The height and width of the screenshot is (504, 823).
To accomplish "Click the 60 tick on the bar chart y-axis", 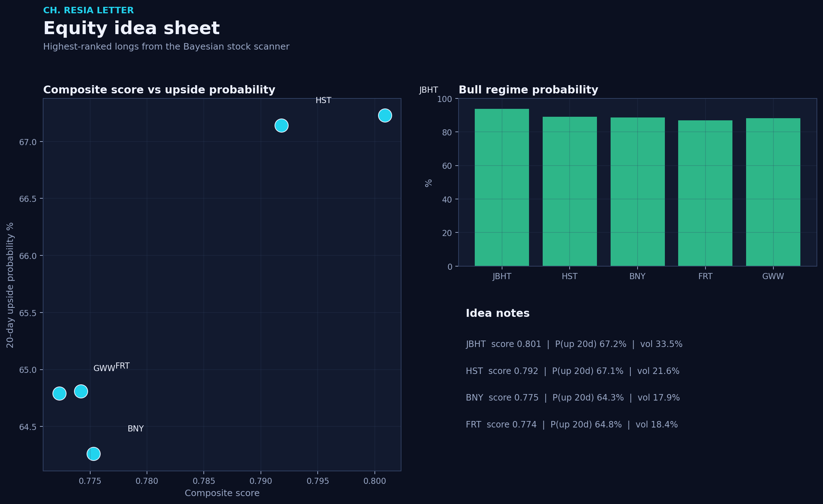I will [447, 166].
